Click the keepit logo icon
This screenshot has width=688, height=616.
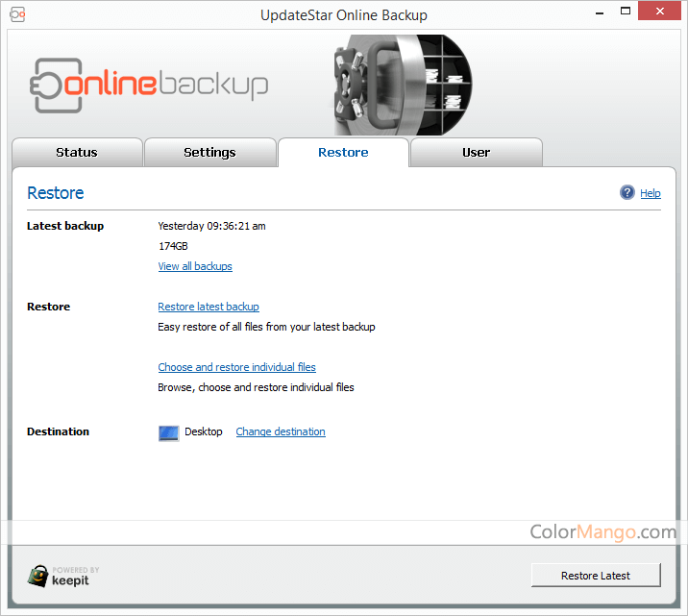coord(38,576)
